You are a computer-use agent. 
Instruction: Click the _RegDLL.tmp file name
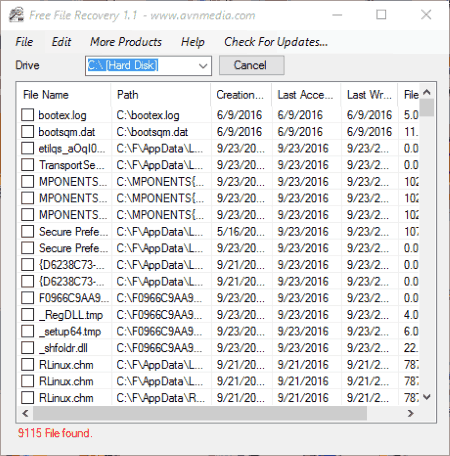(71, 315)
